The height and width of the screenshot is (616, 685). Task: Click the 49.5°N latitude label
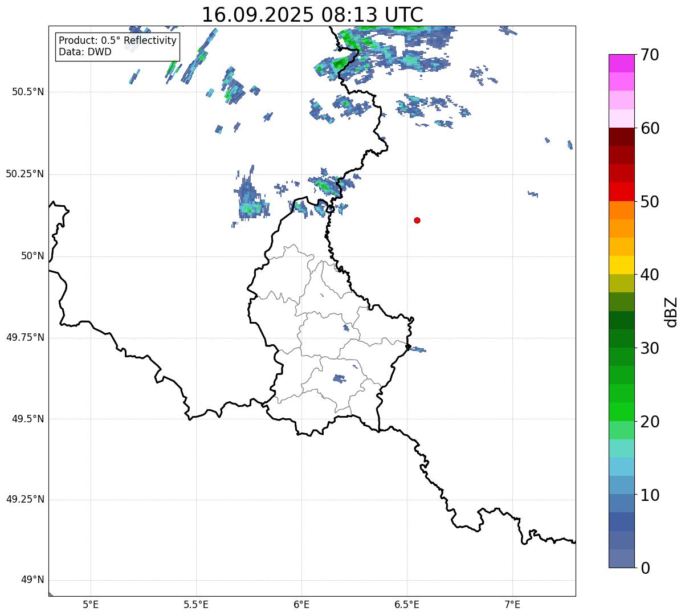pyautogui.click(x=27, y=419)
